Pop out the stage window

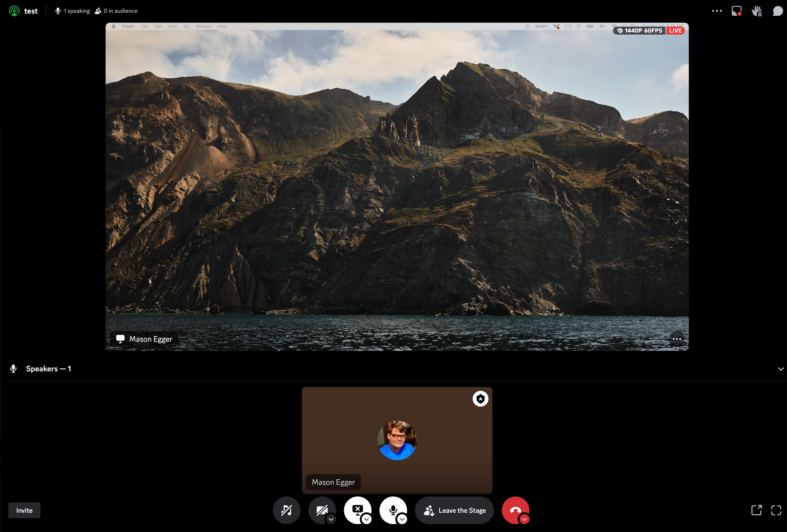click(x=756, y=510)
